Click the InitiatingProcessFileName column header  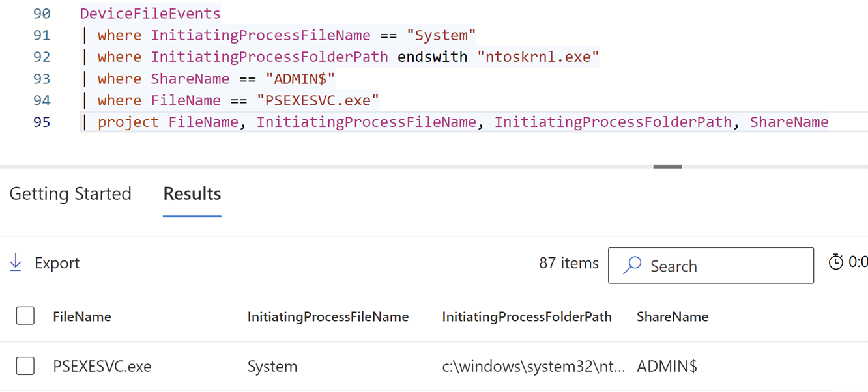(328, 317)
